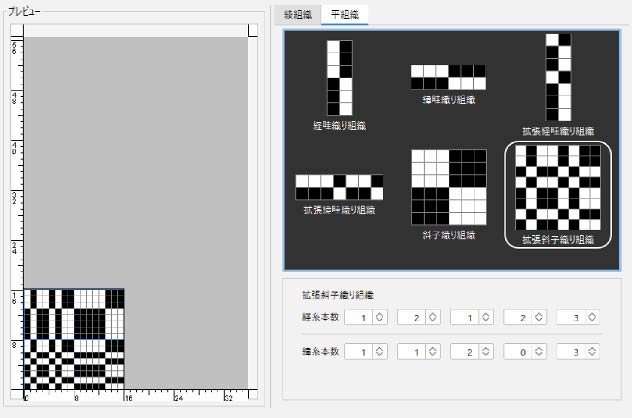Click the third 経糸本数 value field
The image size is (632, 418).
point(464,317)
